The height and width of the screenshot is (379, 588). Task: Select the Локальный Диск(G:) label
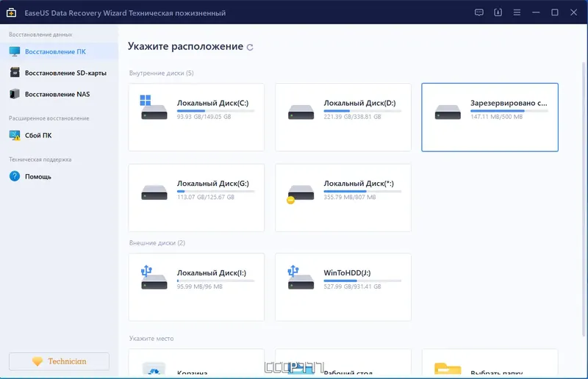point(212,184)
